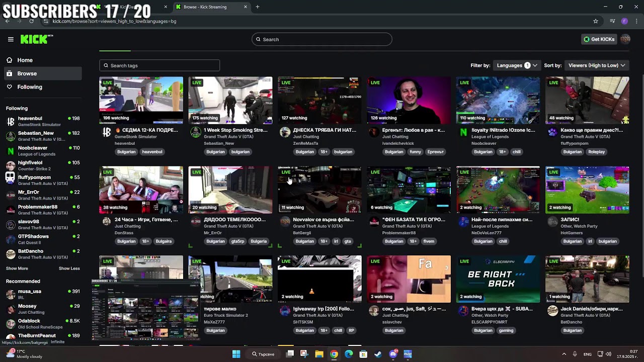Open Discord from the taskbar
Viewport: 644px width, 362px height.
(393, 354)
